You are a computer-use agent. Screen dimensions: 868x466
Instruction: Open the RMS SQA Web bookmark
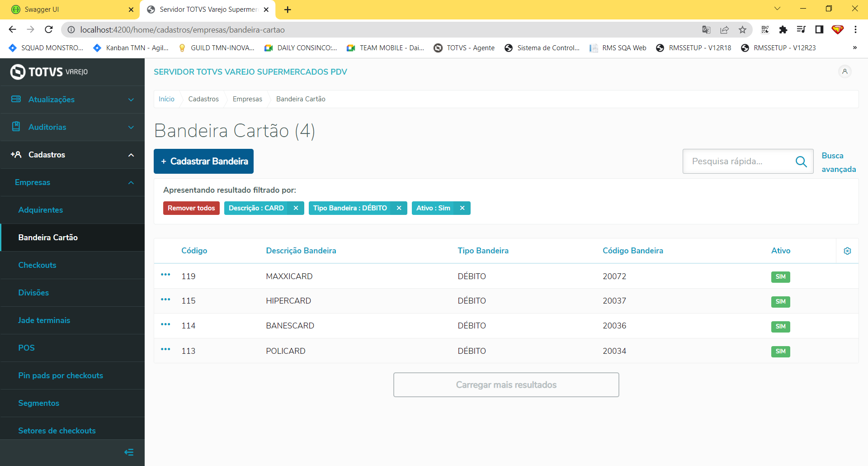click(x=618, y=48)
